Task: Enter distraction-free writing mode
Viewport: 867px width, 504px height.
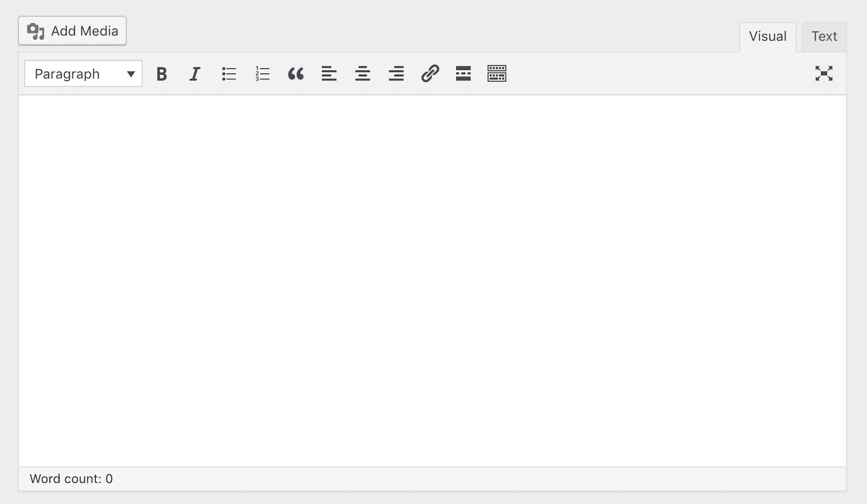Action: (824, 73)
